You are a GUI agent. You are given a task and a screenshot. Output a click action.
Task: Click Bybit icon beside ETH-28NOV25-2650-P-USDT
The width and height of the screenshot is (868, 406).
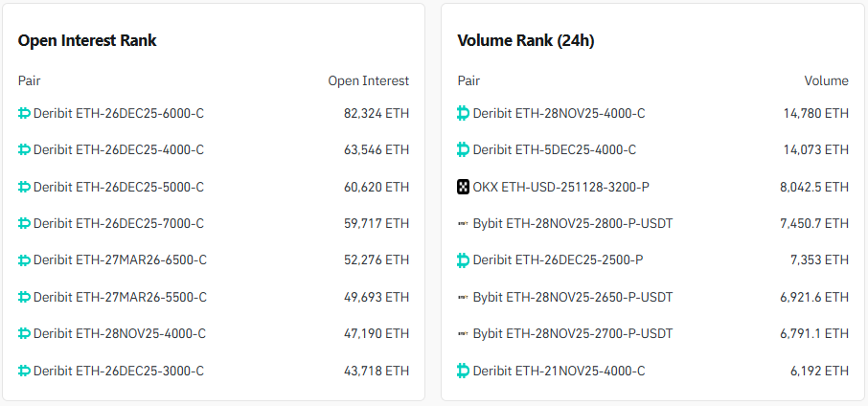point(464,297)
